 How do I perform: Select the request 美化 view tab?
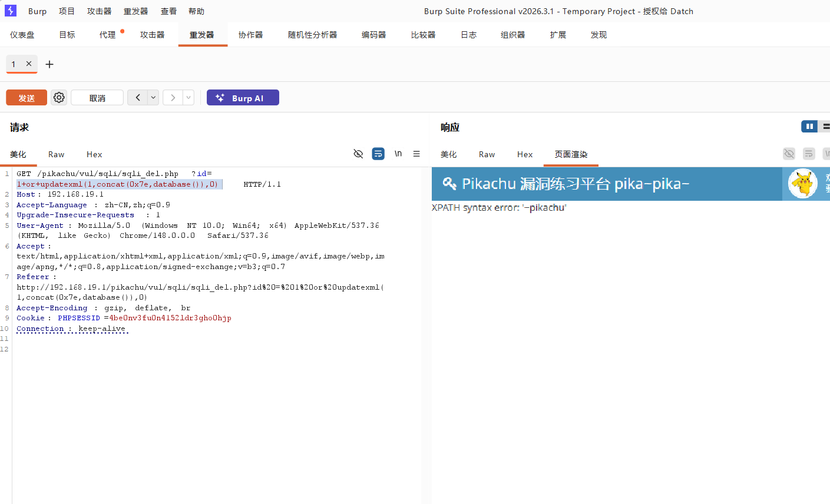18,154
